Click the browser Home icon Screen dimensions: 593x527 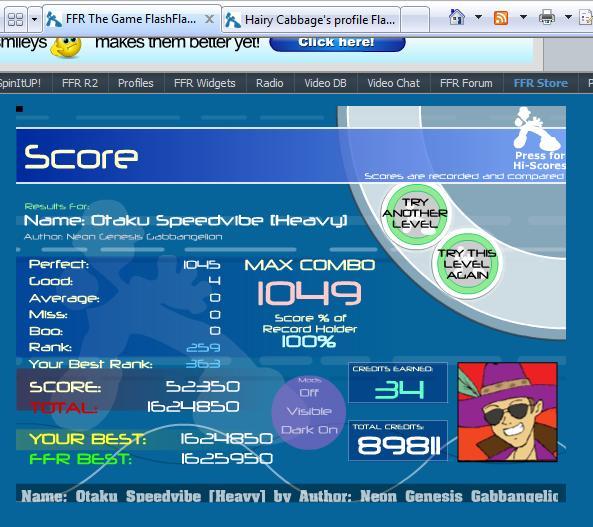(x=456, y=17)
